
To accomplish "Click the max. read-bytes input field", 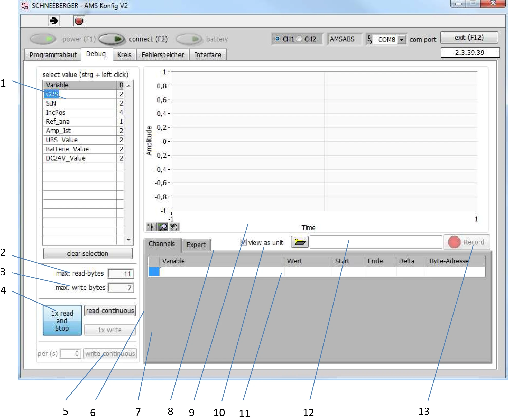I will click(121, 274).
